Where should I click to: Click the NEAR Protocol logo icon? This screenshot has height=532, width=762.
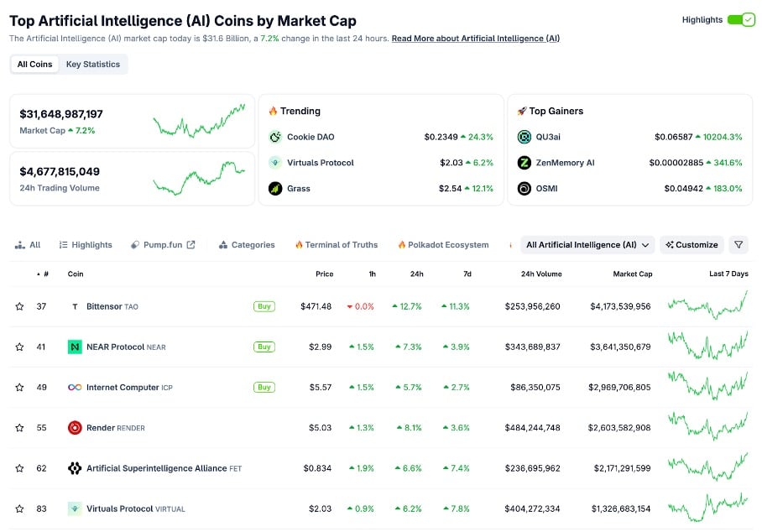[x=75, y=347]
